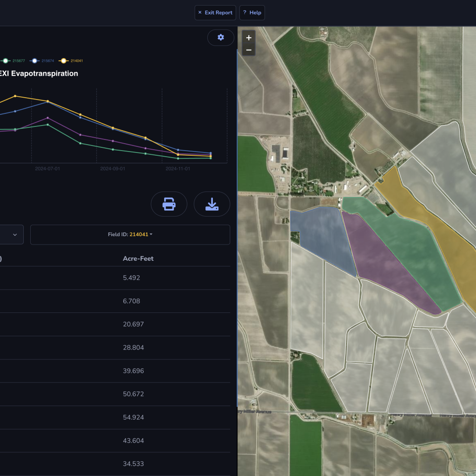
Task: Click the X icon in Exit Report
Action: (200, 13)
